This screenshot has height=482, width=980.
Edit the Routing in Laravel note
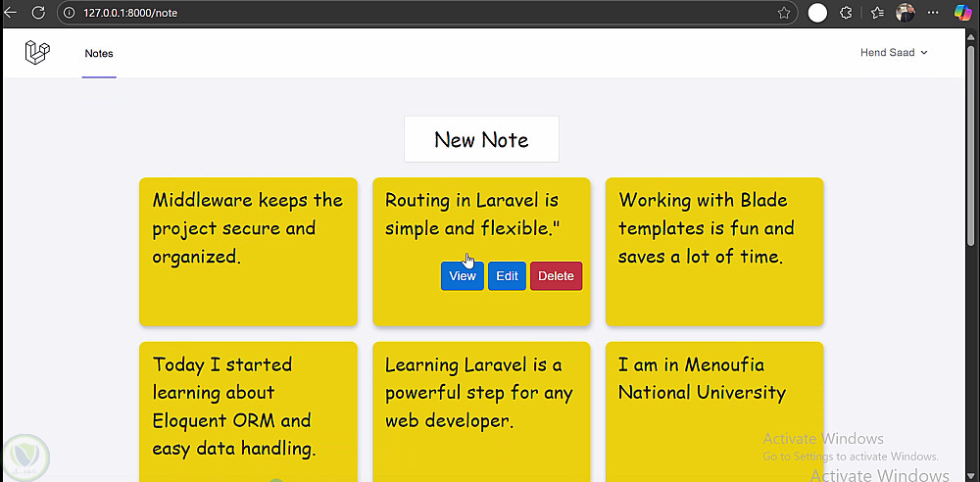pyautogui.click(x=507, y=276)
